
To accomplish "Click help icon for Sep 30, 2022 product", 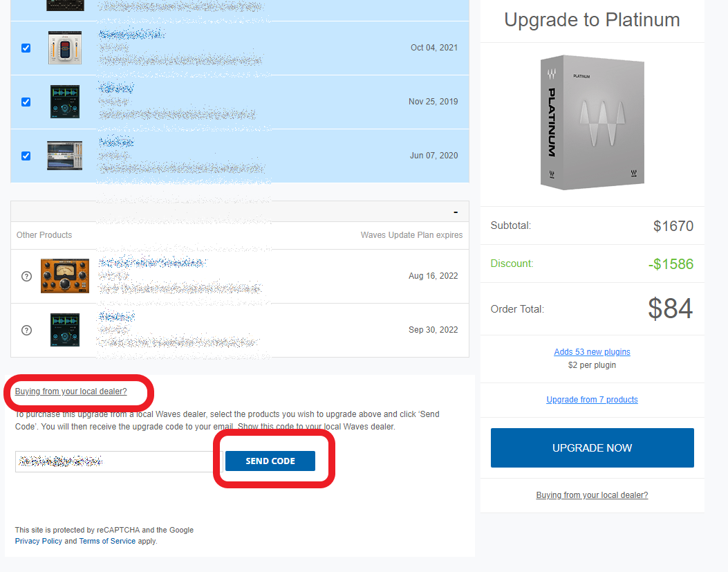I will tap(26, 330).
